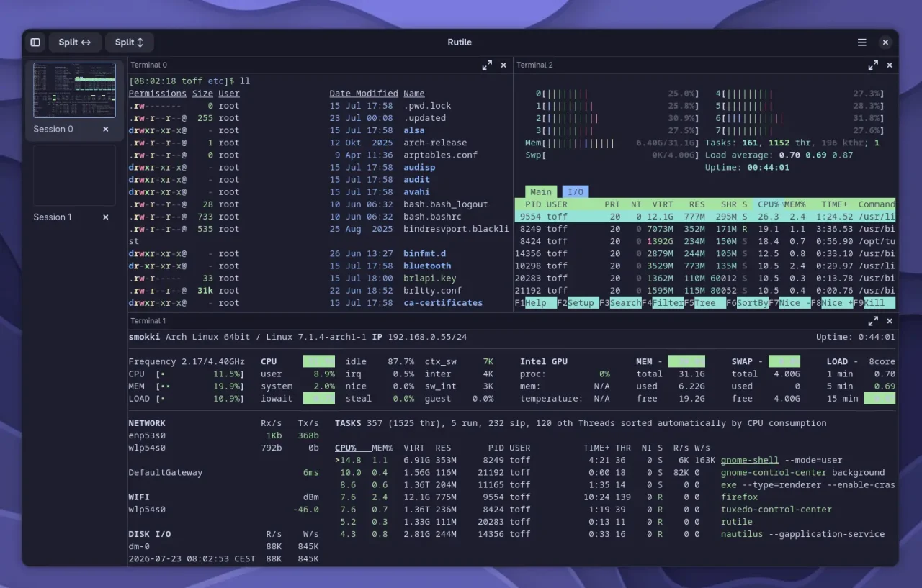The width and height of the screenshot is (922, 588).
Task: Click F2 Setup in htop
Action: 578,303
